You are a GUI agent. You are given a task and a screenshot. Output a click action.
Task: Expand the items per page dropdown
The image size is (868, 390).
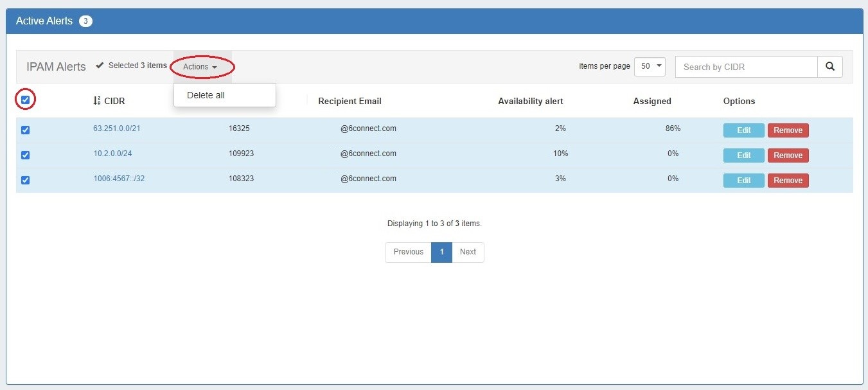coord(649,67)
